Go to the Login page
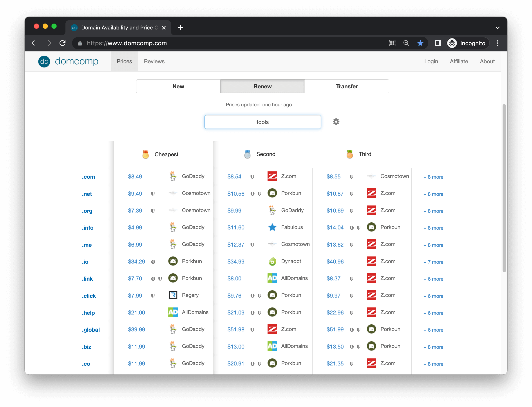The width and height of the screenshot is (532, 407). pyautogui.click(x=431, y=62)
